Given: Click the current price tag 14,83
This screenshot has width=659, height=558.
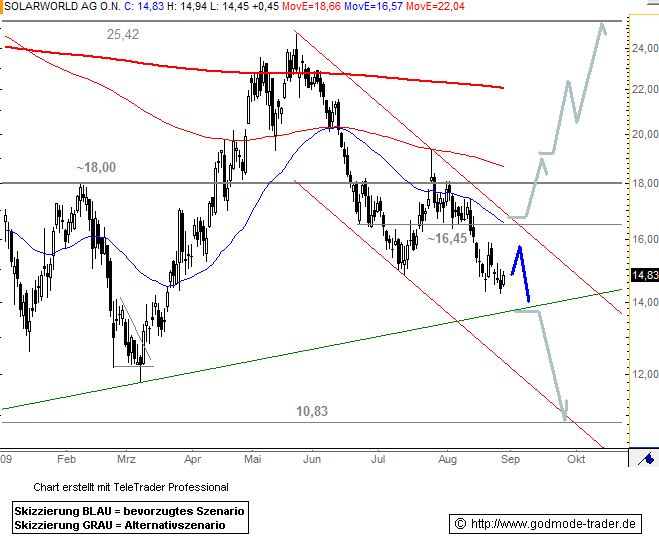Looking at the screenshot, I should point(645,275).
